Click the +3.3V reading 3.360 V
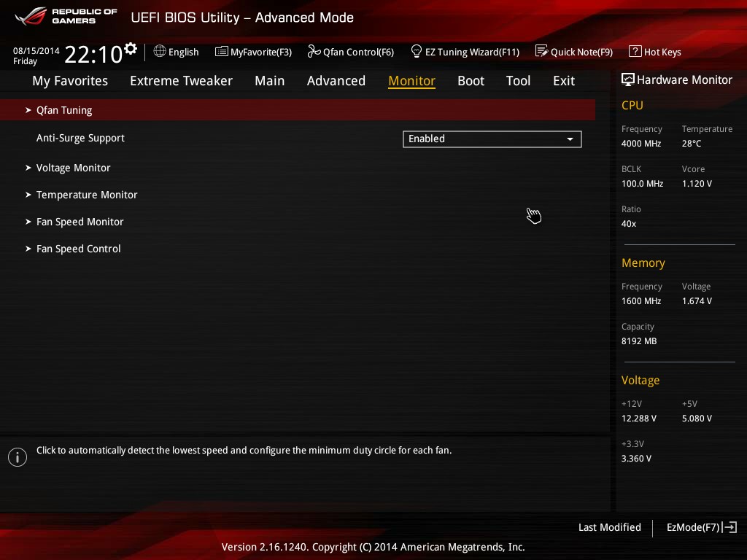Viewport: 747px width, 560px height. (636, 458)
